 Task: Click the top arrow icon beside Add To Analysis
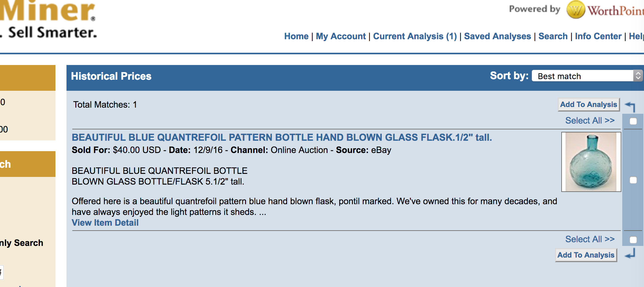(x=631, y=106)
